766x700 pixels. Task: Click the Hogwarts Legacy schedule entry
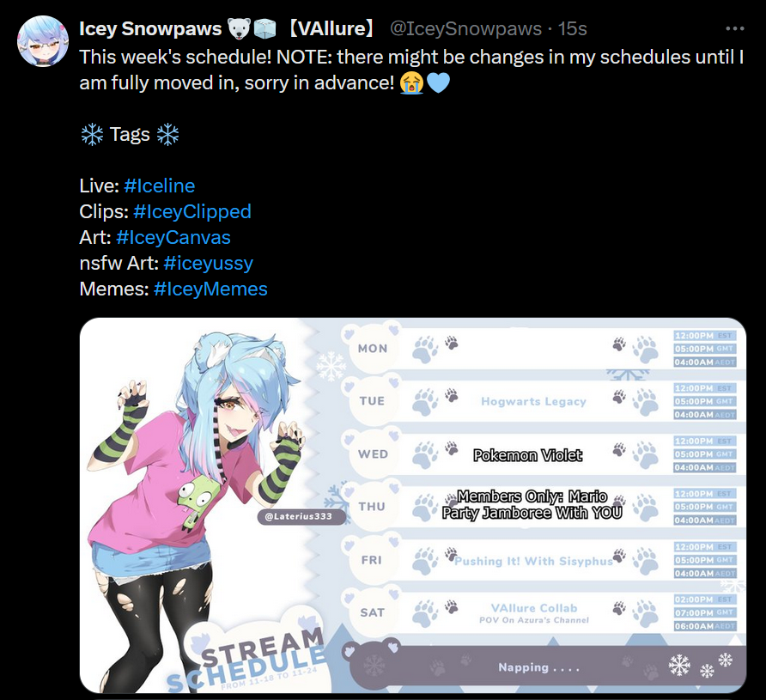(533, 402)
